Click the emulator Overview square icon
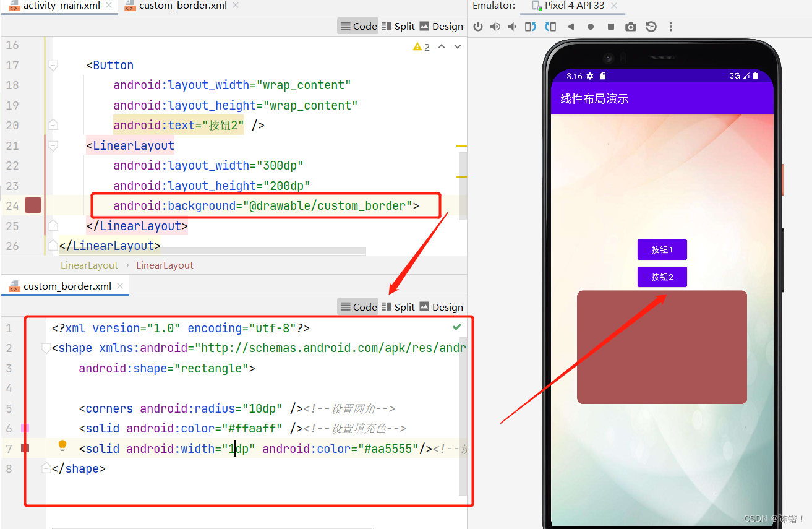Image resolution: width=812 pixels, height=529 pixels. 611,27
